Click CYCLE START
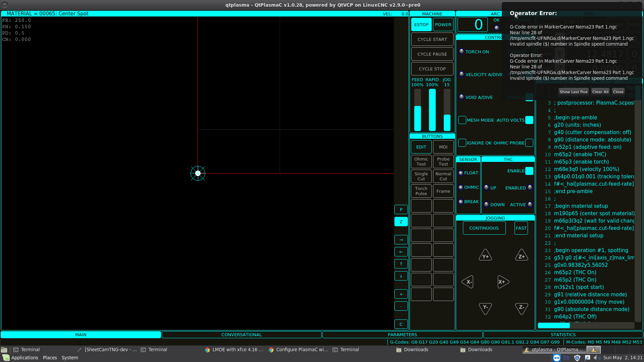Image resolution: width=644 pixels, height=362 pixels. pos(432,39)
